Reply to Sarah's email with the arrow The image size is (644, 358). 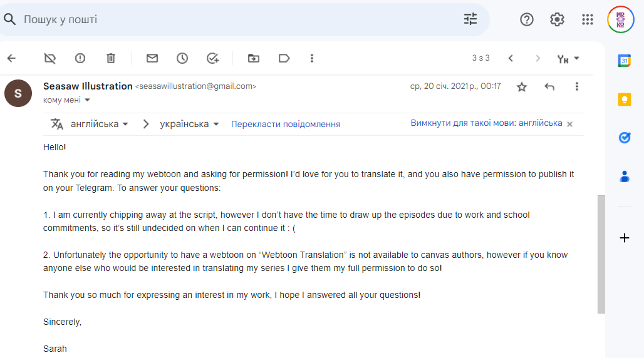[549, 86]
